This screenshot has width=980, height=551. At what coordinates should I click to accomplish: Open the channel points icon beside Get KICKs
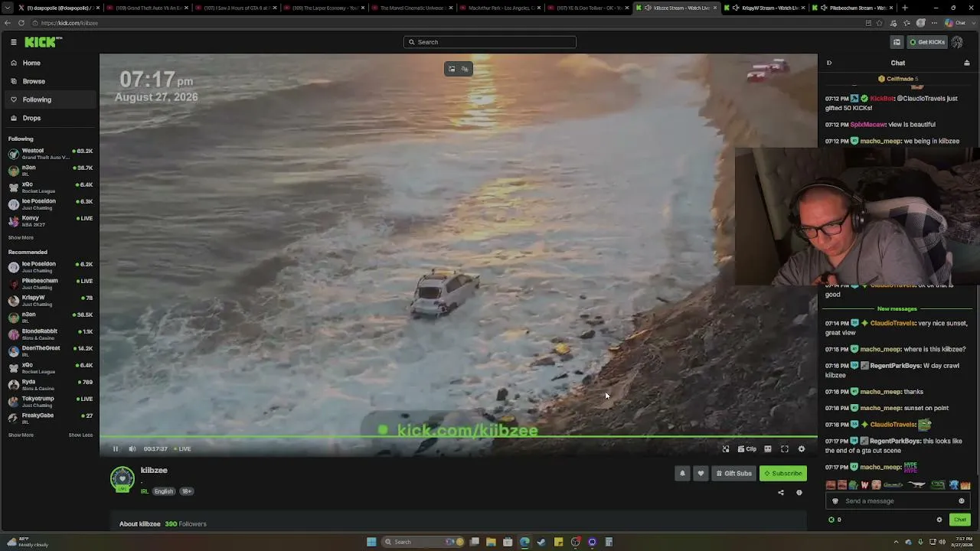(x=897, y=42)
